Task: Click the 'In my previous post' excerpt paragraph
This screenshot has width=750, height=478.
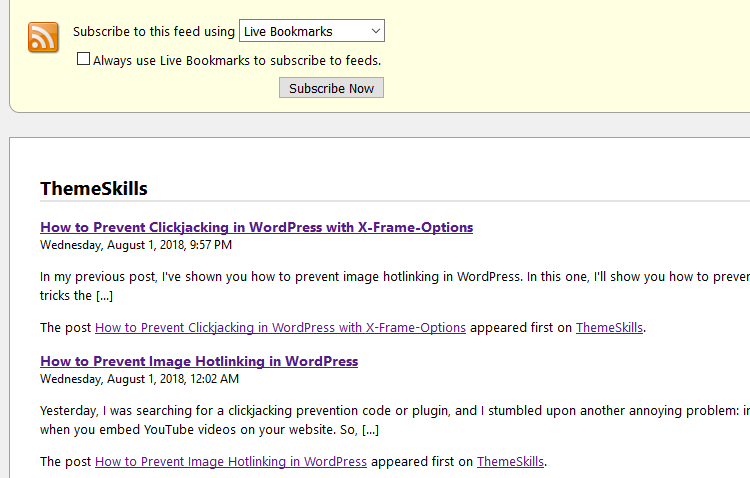Action: click(x=395, y=286)
